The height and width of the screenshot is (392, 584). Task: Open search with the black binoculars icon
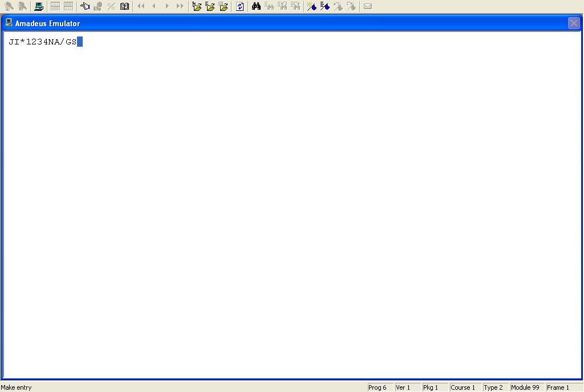256,6
